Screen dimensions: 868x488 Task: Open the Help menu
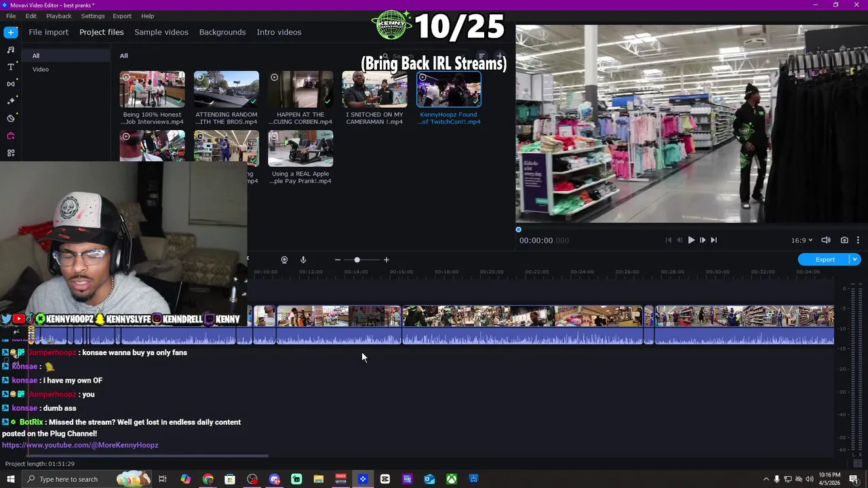tap(147, 16)
